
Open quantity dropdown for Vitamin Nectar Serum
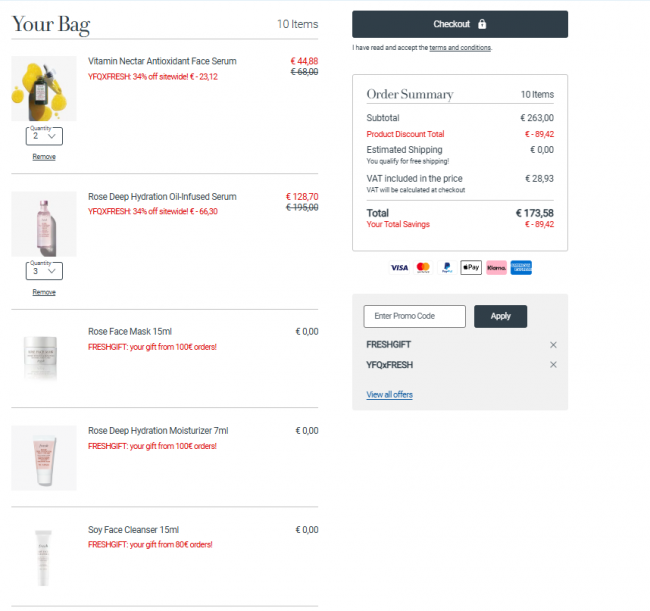point(44,136)
